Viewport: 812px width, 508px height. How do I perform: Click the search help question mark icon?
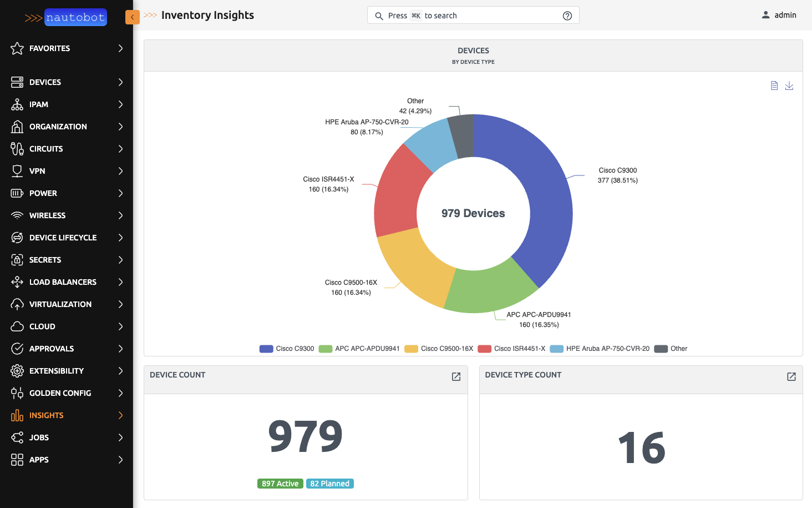[567, 15]
